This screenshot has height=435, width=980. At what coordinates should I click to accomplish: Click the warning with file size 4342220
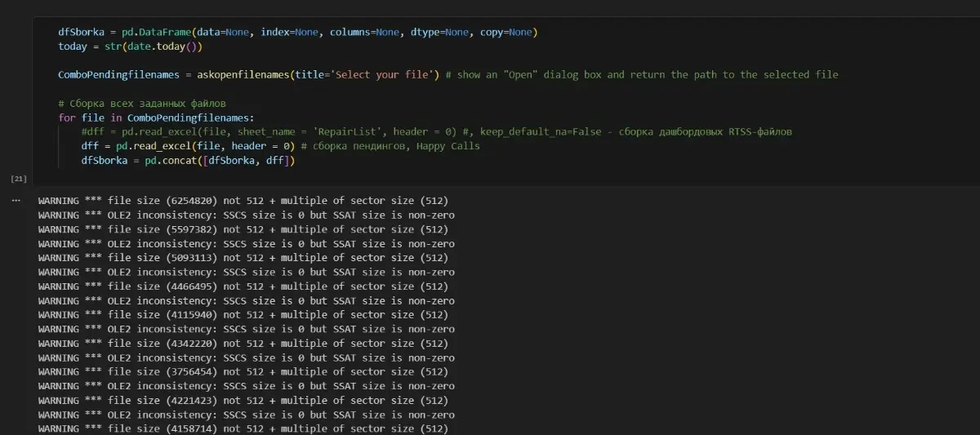pyautogui.click(x=243, y=344)
